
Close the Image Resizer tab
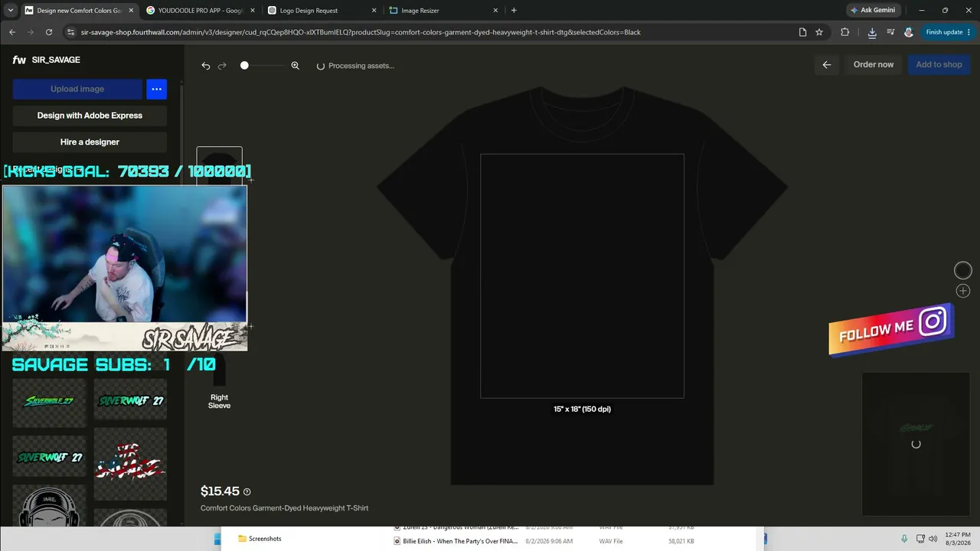[495, 11]
